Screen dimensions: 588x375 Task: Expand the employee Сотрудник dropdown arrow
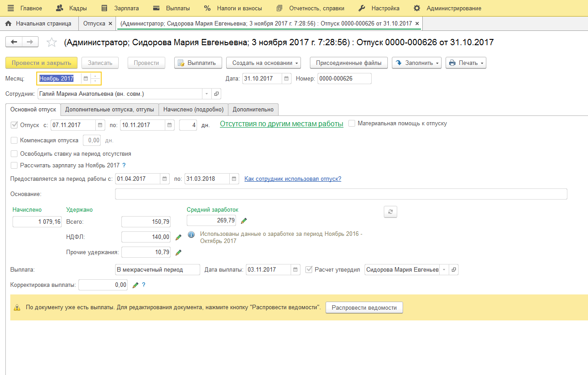click(x=206, y=94)
